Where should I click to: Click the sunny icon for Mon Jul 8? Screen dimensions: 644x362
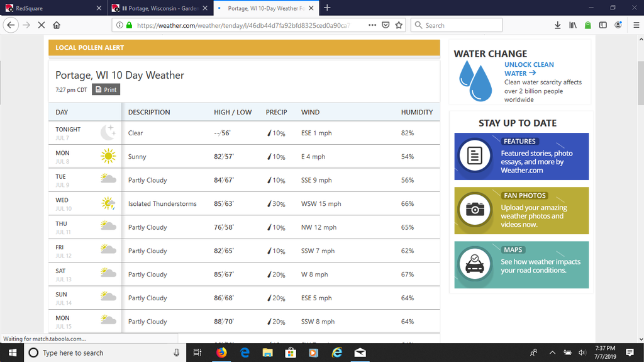click(x=108, y=156)
